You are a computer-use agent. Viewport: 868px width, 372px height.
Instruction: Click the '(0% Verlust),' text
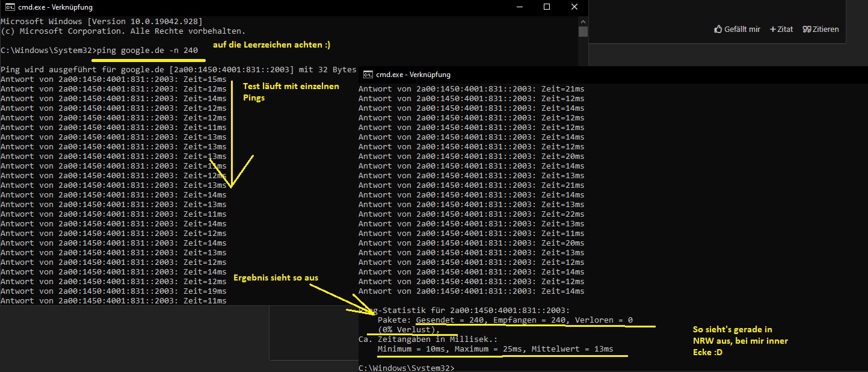tap(408, 329)
